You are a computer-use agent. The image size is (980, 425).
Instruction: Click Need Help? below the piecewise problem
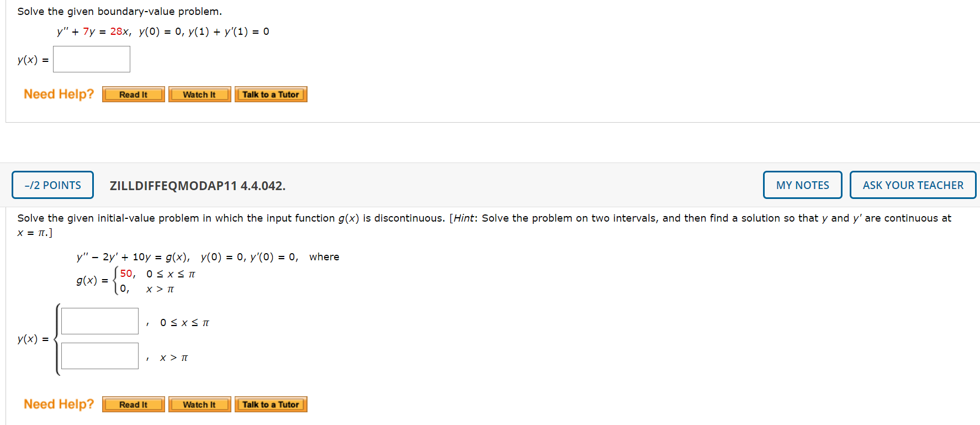coord(58,404)
